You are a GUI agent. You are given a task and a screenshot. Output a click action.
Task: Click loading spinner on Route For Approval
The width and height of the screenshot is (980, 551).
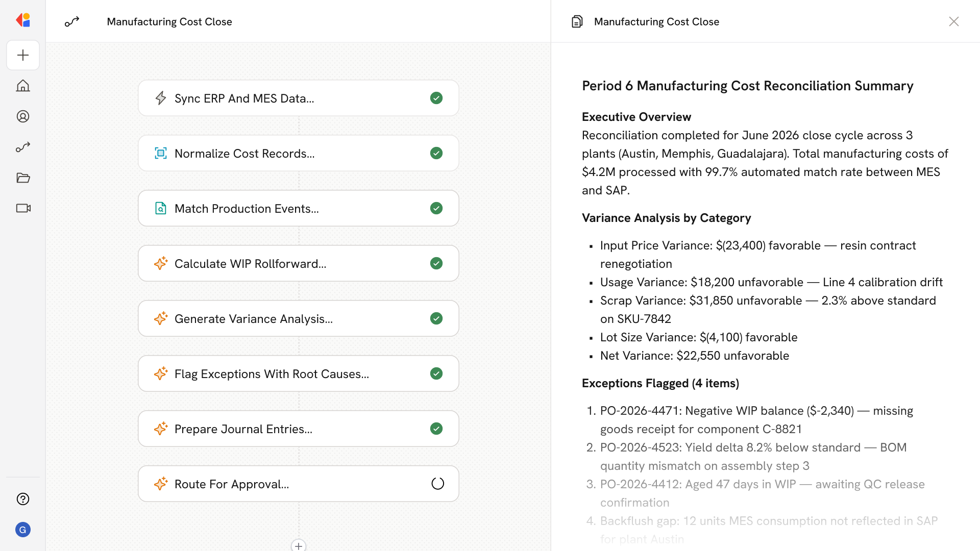tap(437, 484)
